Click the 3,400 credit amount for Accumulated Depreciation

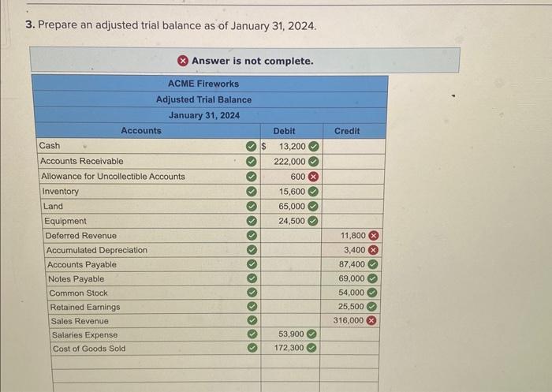pyautogui.click(x=355, y=250)
